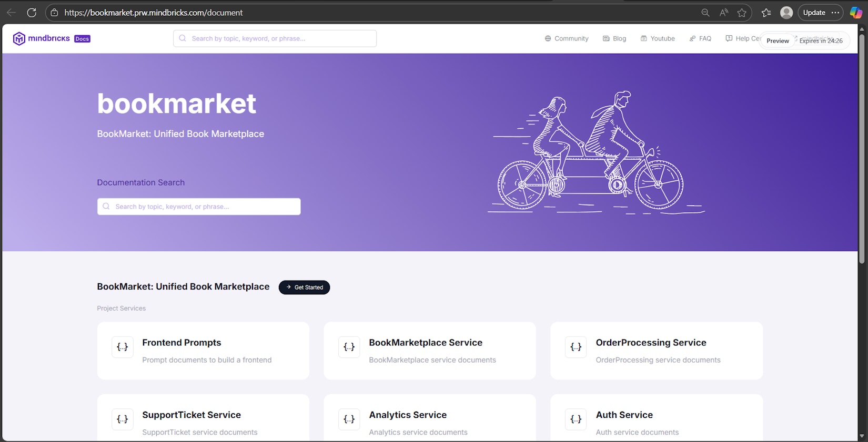Click the OrderProcessing Service braces icon
Image resolution: width=868 pixels, height=442 pixels.
pyautogui.click(x=576, y=347)
